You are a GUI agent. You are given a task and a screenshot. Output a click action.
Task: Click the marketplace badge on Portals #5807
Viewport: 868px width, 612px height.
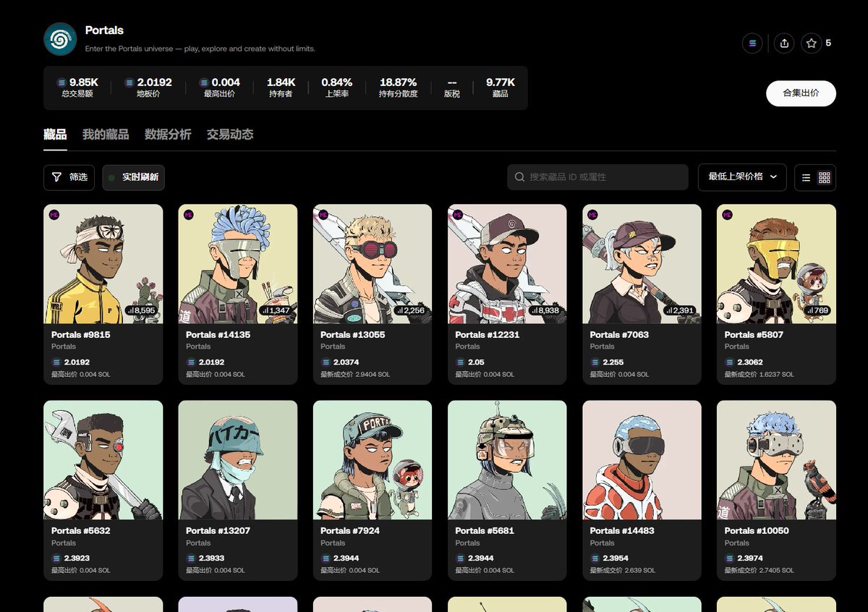tap(727, 215)
